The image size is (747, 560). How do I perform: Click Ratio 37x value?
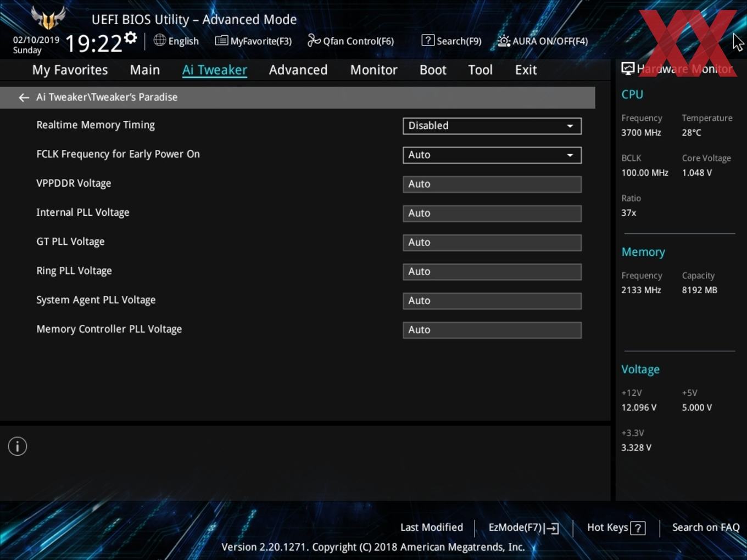coord(629,213)
